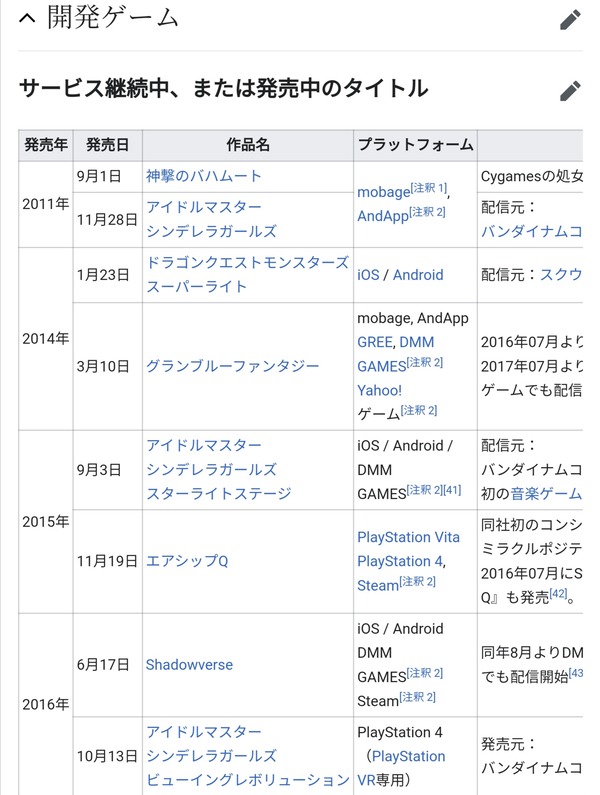Click the pencil icon beside サービス継続中 heading

click(570, 91)
